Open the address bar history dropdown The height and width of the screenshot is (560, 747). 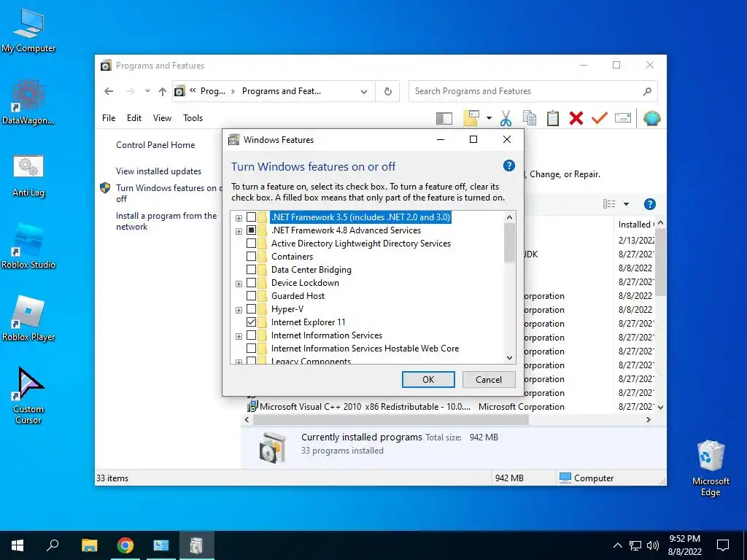click(x=364, y=91)
